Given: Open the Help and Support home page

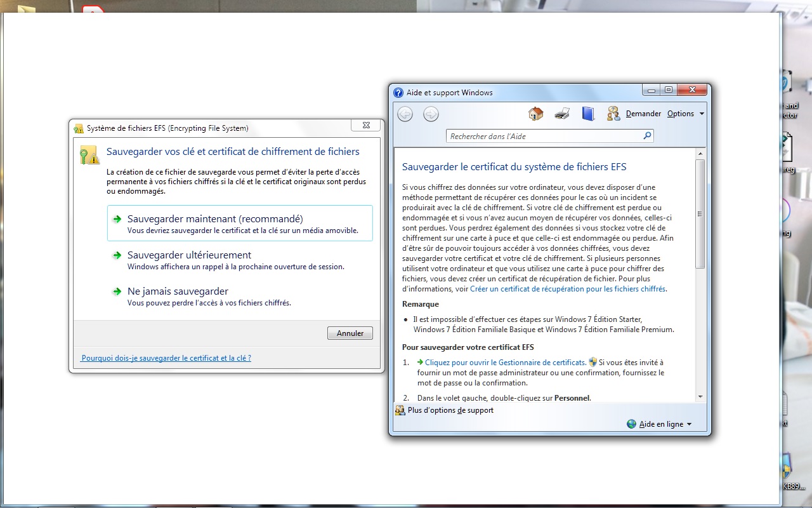Looking at the screenshot, I should [x=536, y=114].
